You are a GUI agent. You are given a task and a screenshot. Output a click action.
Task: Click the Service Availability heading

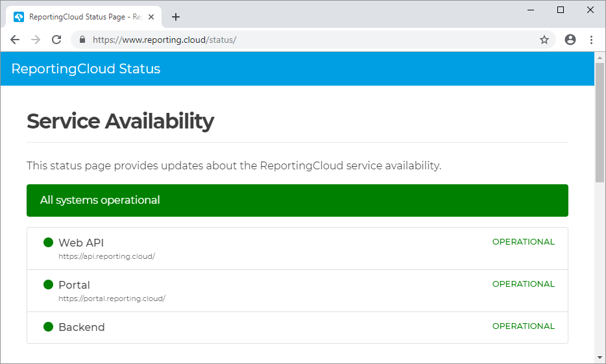click(x=120, y=121)
